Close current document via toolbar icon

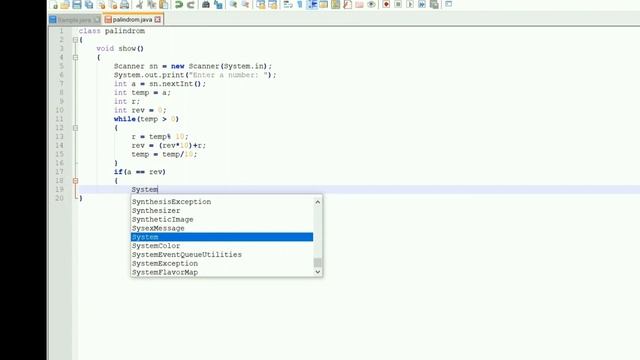(x=101, y=4)
